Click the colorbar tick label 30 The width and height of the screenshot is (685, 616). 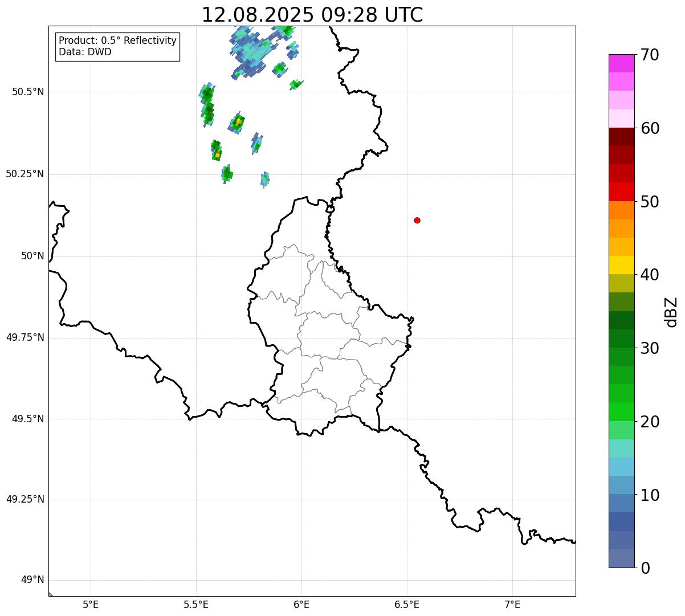pos(650,348)
